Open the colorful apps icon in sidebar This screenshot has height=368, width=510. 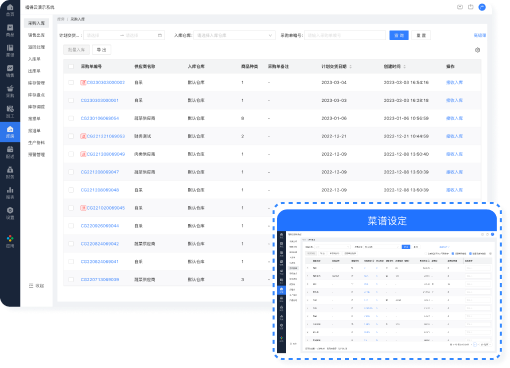(10, 241)
